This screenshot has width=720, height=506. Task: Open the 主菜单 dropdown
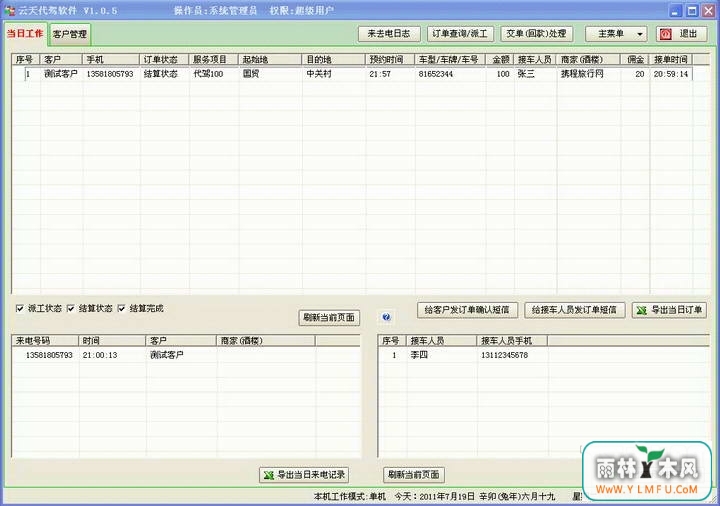coord(616,34)
